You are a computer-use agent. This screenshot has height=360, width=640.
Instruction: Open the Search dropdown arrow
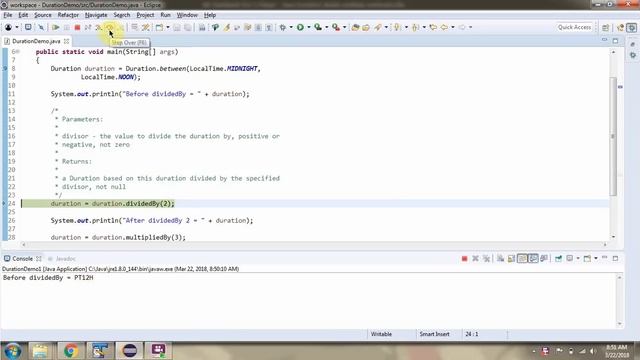[x=386, y=27]
